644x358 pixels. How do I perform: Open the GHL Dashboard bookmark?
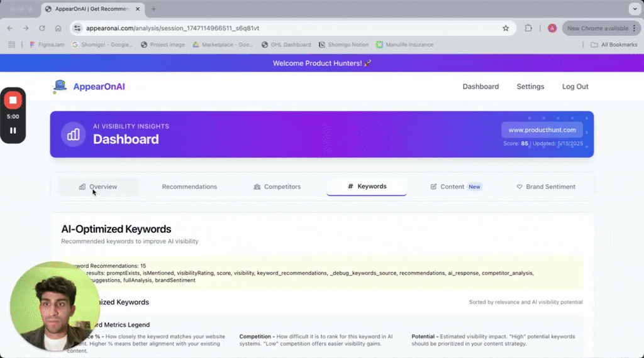point(286,45)
